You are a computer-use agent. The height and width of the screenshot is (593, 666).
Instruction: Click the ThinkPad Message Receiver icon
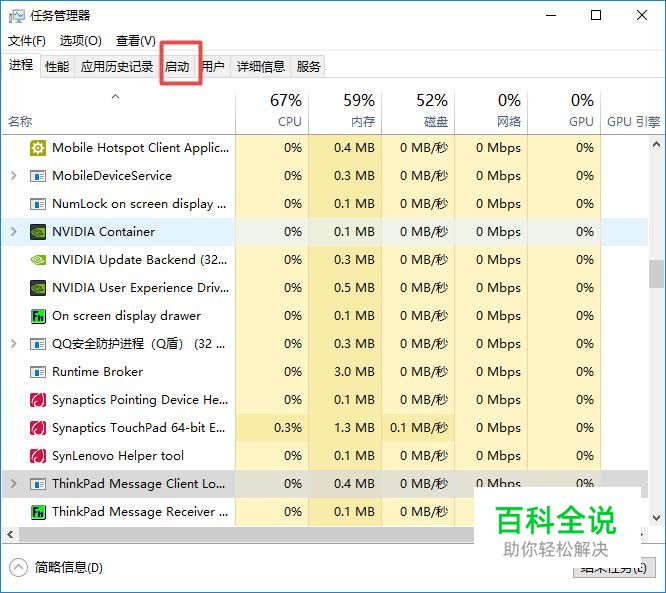coord(38,512)
